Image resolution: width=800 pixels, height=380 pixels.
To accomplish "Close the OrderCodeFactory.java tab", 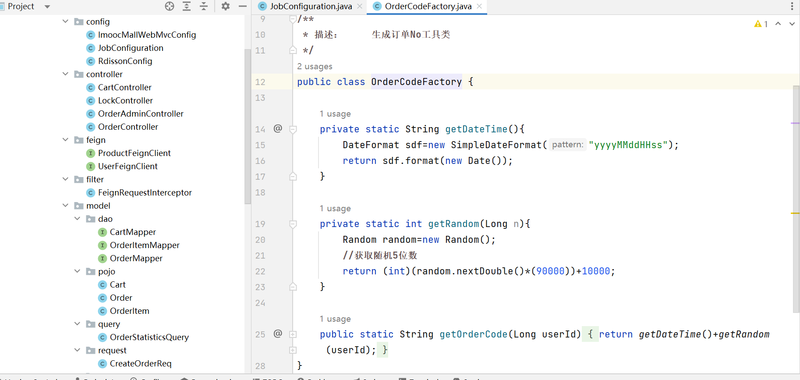I will click(x=479, y=7).
